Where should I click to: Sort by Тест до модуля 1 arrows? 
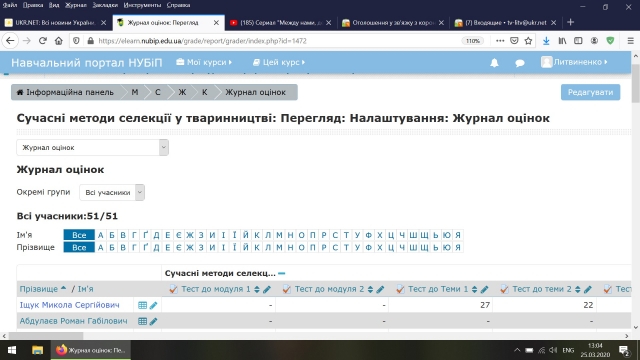pos(257,289)
